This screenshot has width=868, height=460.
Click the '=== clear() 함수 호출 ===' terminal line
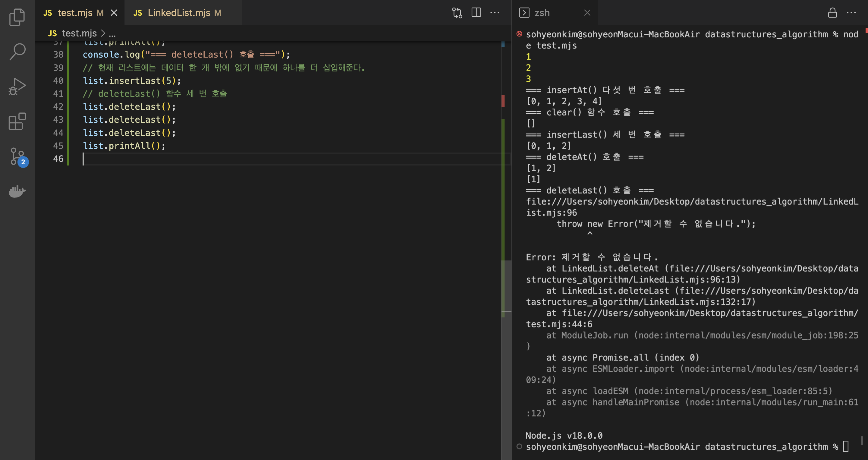click(x=590, y=112)
